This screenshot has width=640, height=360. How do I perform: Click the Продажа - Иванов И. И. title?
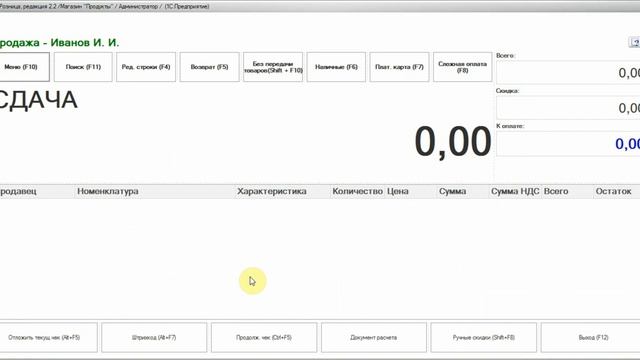[59, 42]
